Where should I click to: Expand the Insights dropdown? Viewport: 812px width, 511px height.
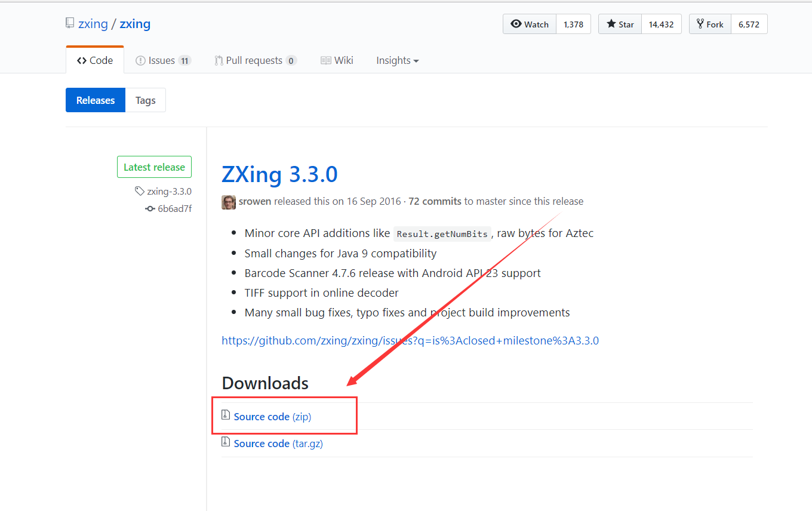pos(398,60)
